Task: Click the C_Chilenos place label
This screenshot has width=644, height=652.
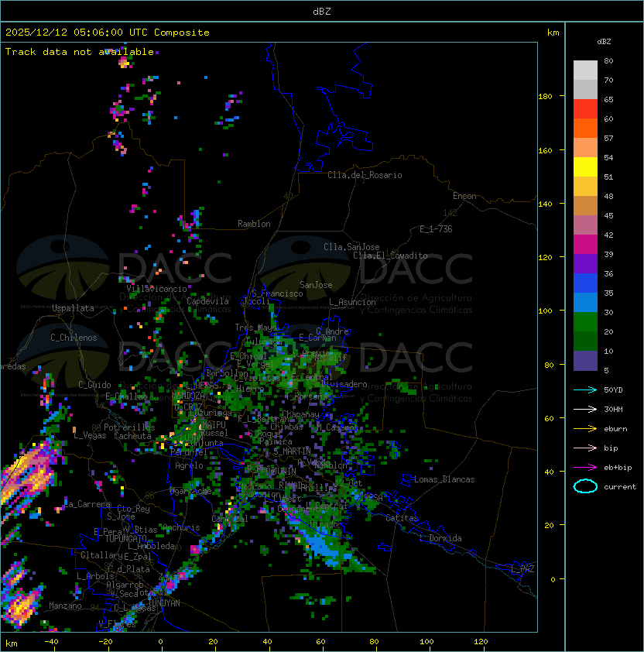Action: [x=74, y=338]
